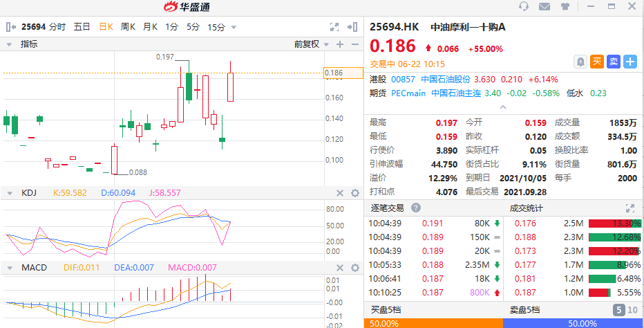Click the 街货量 801.6万 value
644x328 pixels.
pos(622,164)
